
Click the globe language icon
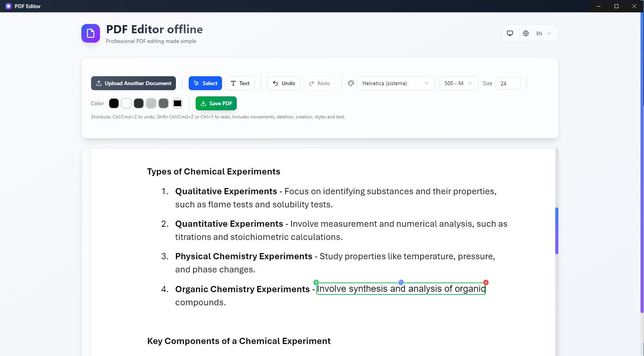pos(526,33)
